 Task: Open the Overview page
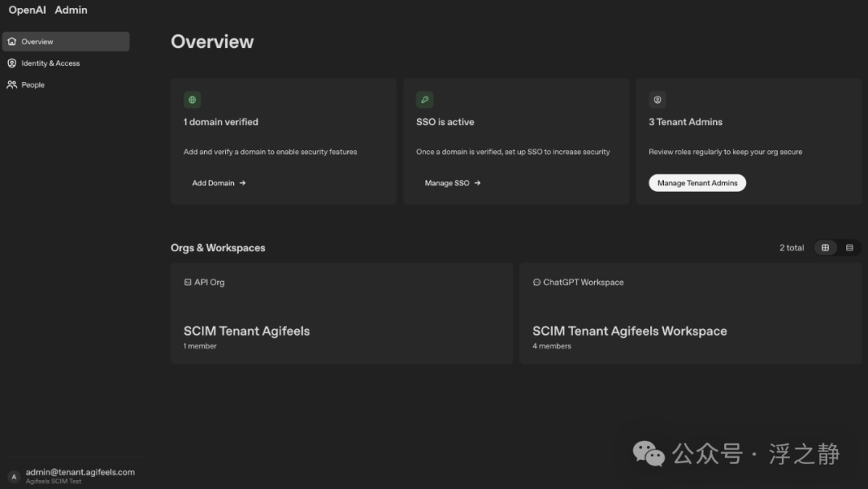[x=66, y=42]
